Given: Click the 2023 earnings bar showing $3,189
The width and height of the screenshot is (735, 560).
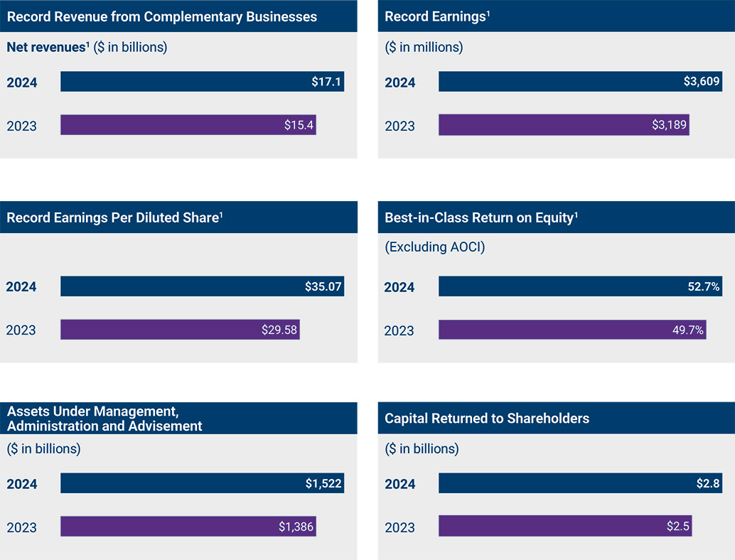Looking at the screenshot, I should click(564, 125).
